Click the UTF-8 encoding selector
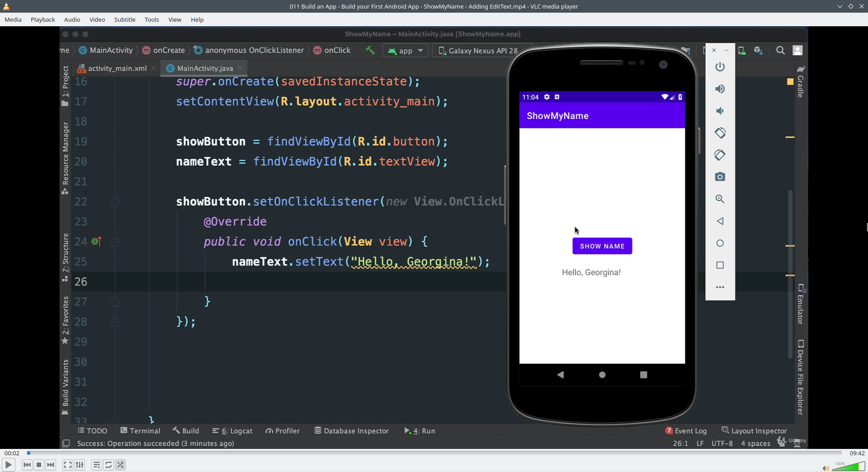Screen dimensions: 868x472 (722, 443)
